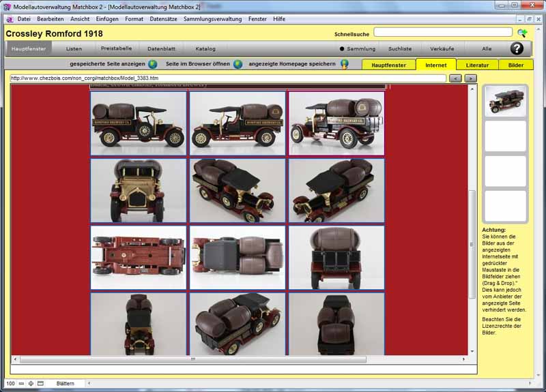
Task: Click the status bar window layout icon
Action: coord(40,384)
